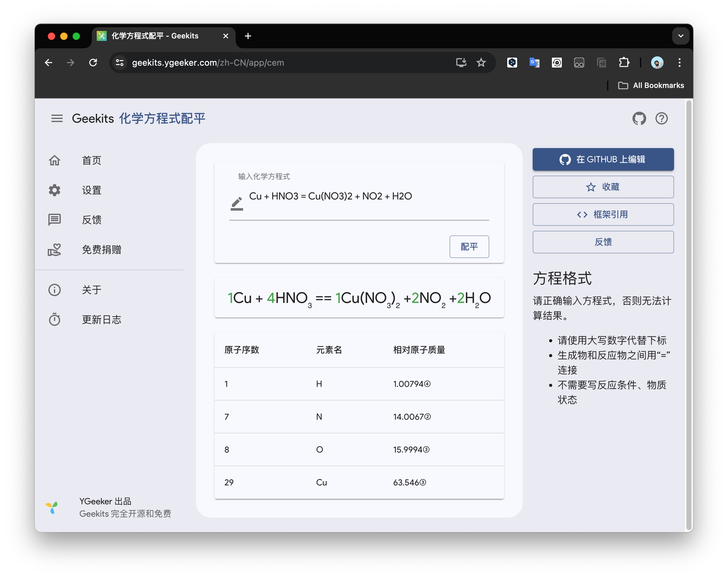728x578 pixels.
Task: Go to 首页 home in sidebar
Action: tap(91, 160)
